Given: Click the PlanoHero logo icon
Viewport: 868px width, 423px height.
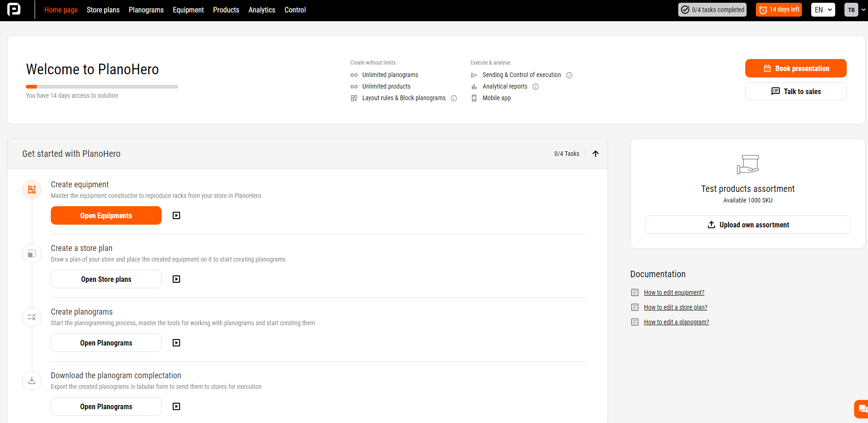Looking at the screenshot, I should (14, 9).
